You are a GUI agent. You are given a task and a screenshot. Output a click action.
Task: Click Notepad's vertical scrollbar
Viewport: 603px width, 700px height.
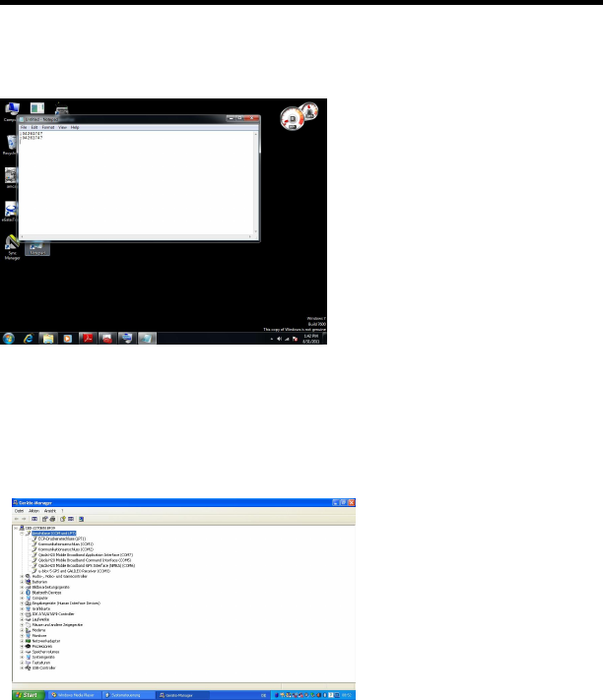pos(256,182)
